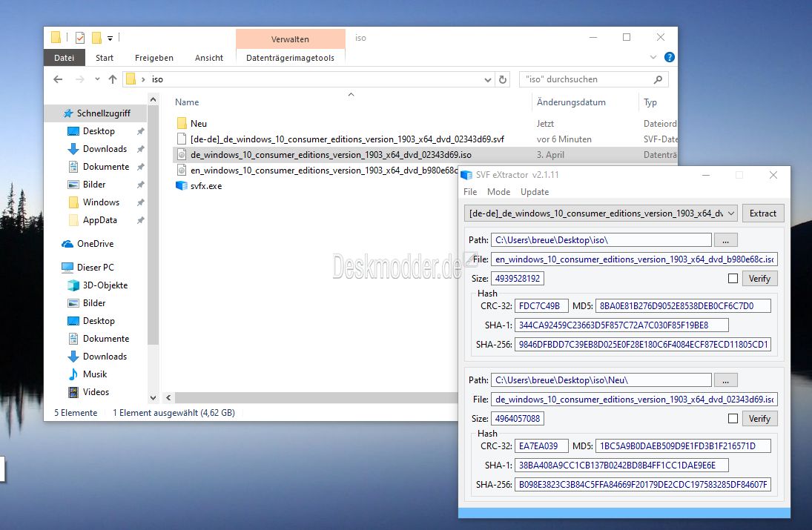Switch to the Ansicht ribbon tab

pos(208,58)
